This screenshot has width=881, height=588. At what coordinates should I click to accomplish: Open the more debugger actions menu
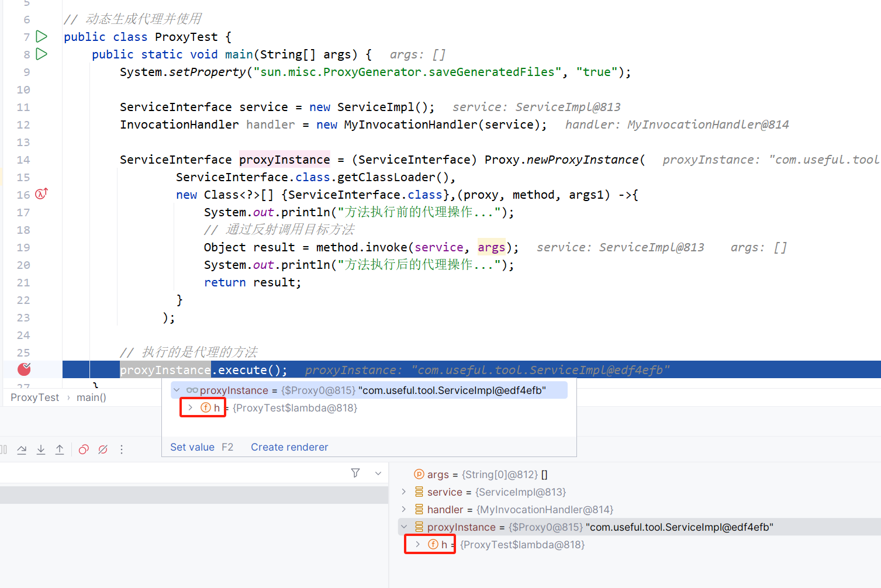122,449
